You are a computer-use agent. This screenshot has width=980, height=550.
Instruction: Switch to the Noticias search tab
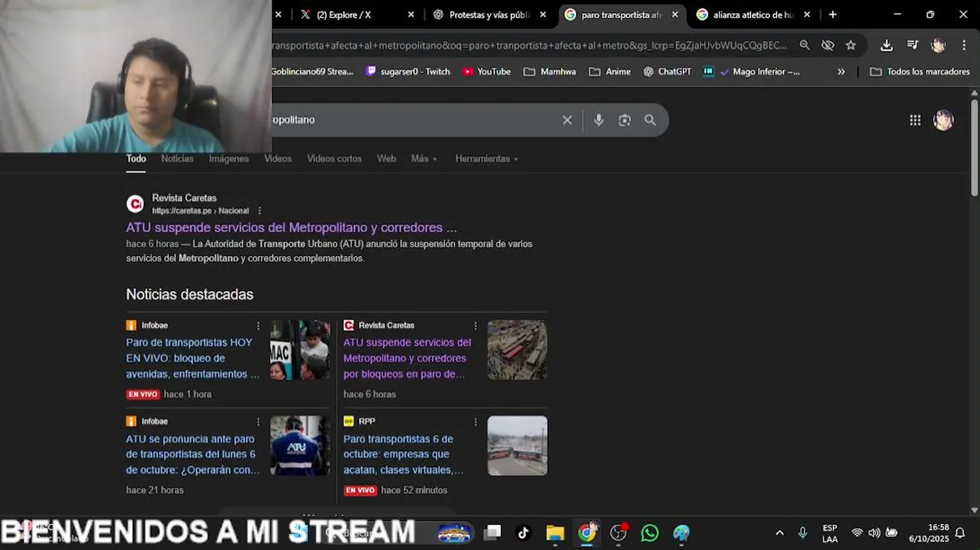coord(177,159)
